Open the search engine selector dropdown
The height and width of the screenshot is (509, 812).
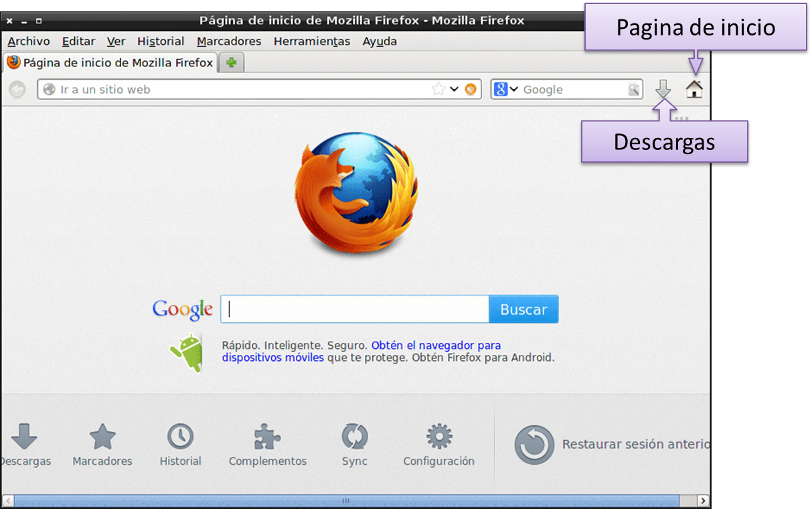(x=506, y=89)
